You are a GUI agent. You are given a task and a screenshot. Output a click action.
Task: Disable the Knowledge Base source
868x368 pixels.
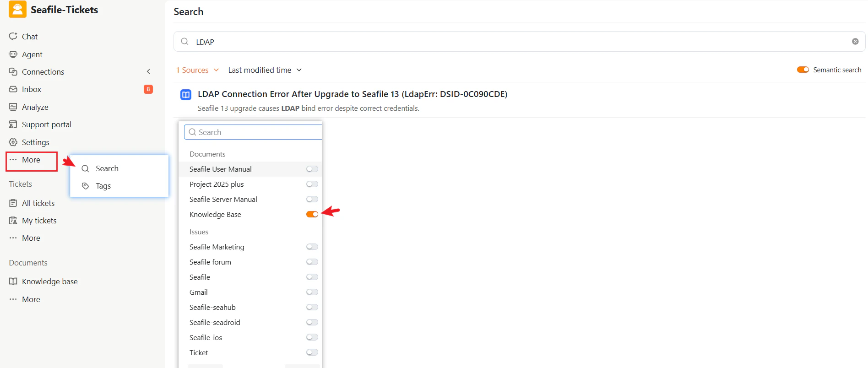pyautogui.click(x=312, y=214)
